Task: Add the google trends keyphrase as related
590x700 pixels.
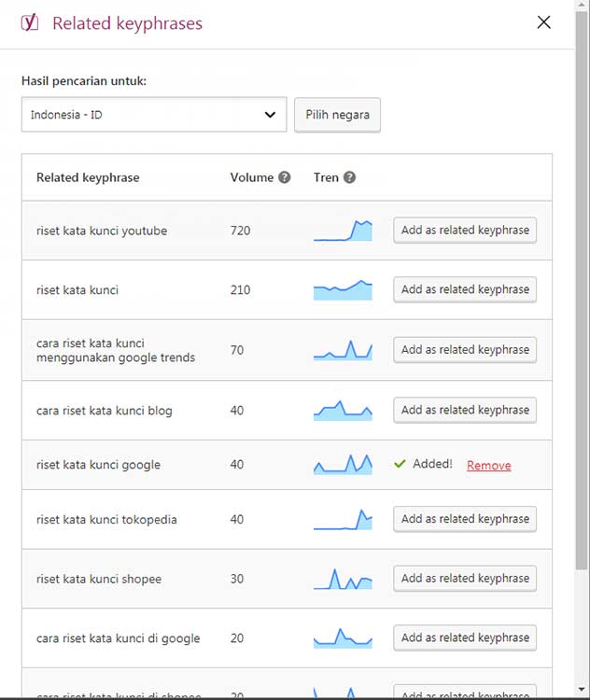Action: click(x=465, y=350)
